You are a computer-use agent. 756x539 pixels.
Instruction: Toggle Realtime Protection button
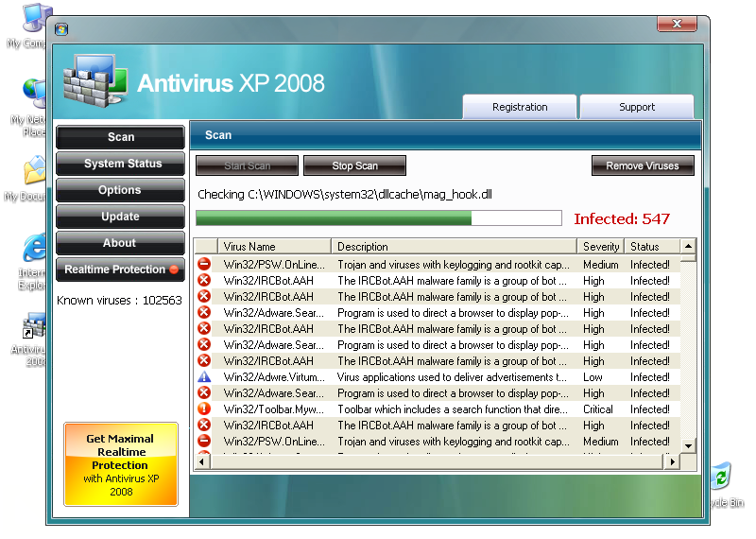click(121, 269)
